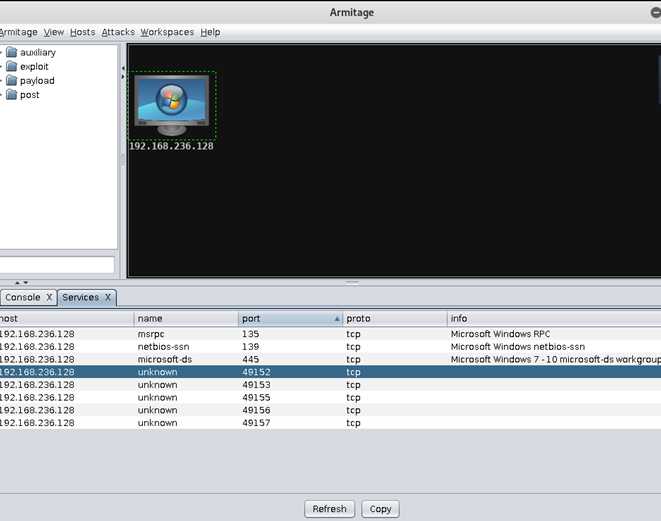Open the Hosts menu

click(x=83, y=32)
